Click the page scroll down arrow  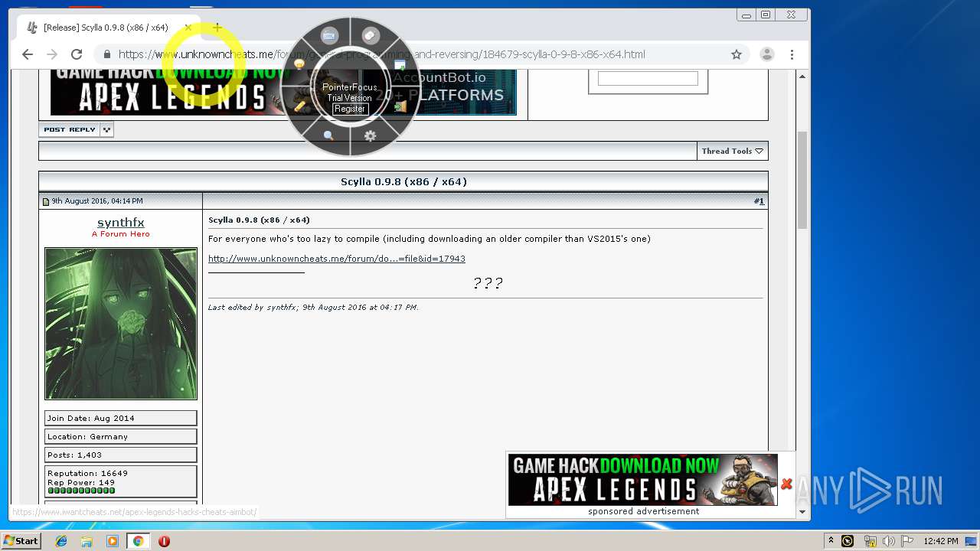tap(802, 512)
